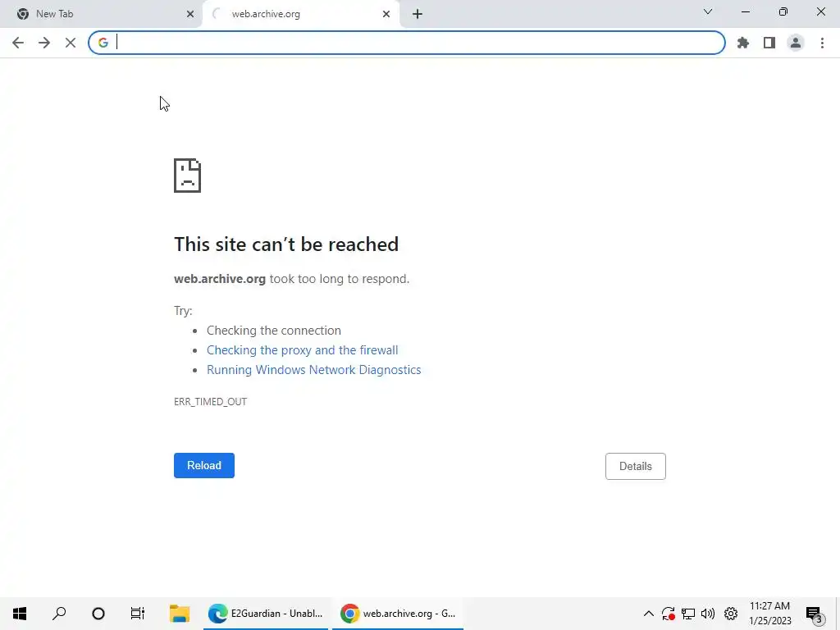Click the ERR_TIMED_OUT error code text
The image size is (840, 630).
point(211,402)
